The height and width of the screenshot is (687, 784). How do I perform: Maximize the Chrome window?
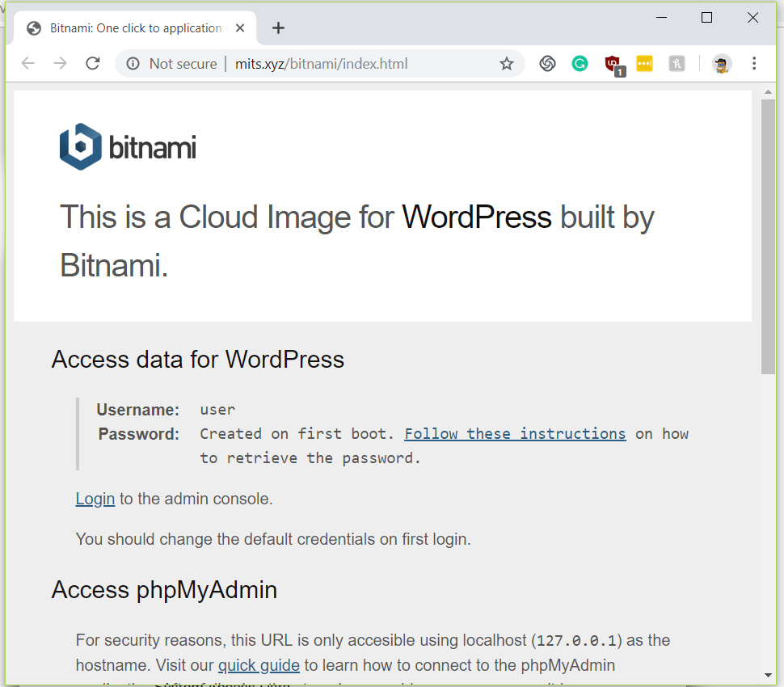(706, 18)
